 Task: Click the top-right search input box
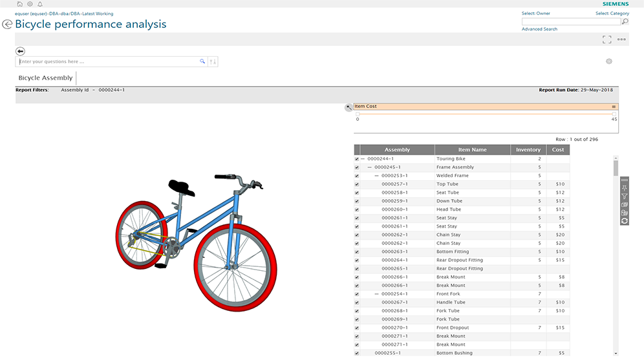[571, 21]
